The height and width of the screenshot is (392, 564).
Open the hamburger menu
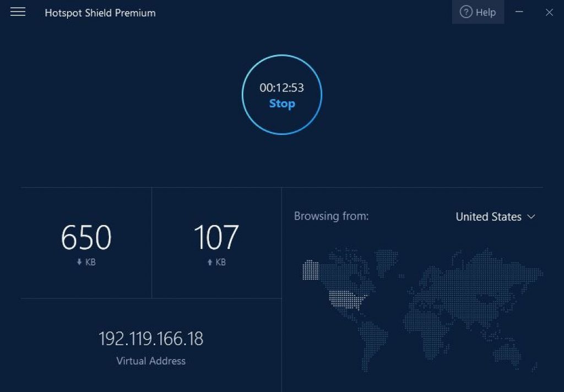tap(18, 12)
